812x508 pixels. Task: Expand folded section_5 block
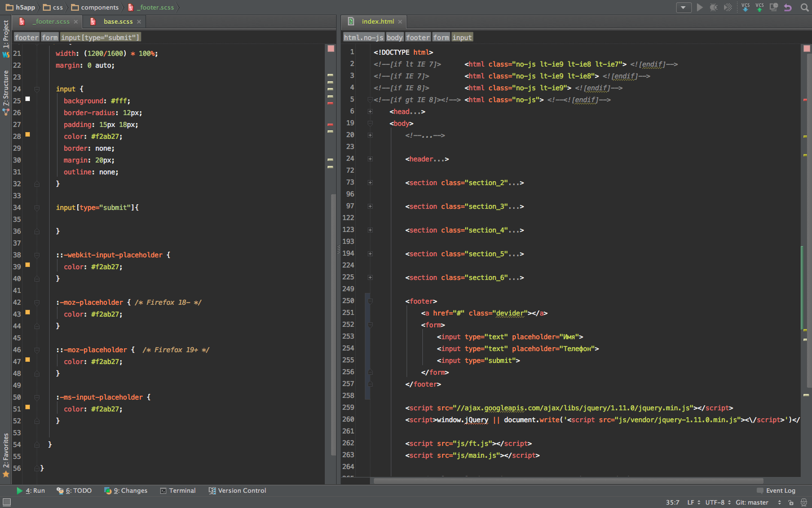tap(370, 254)
